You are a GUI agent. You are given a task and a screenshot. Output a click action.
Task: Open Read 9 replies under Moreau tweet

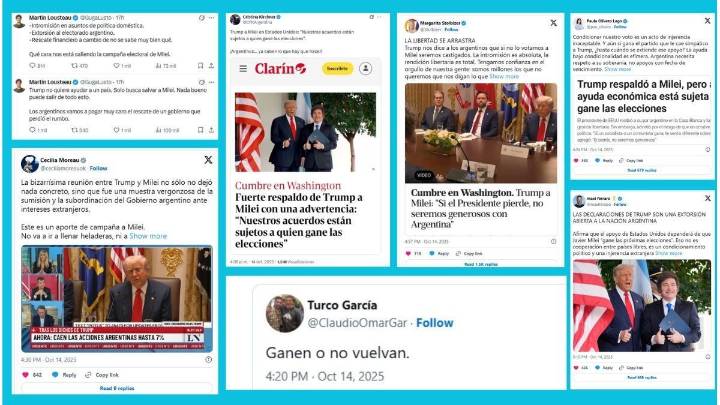pos(117,388)
